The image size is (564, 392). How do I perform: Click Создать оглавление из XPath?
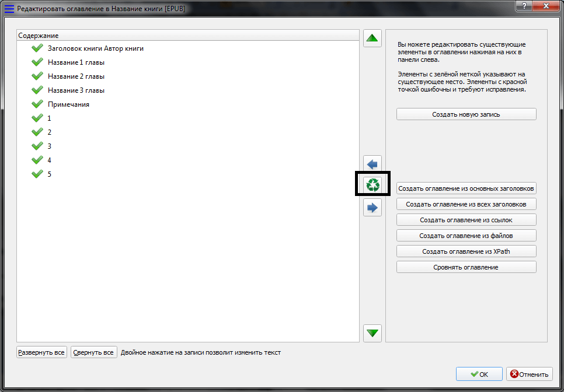coord(466,251)
